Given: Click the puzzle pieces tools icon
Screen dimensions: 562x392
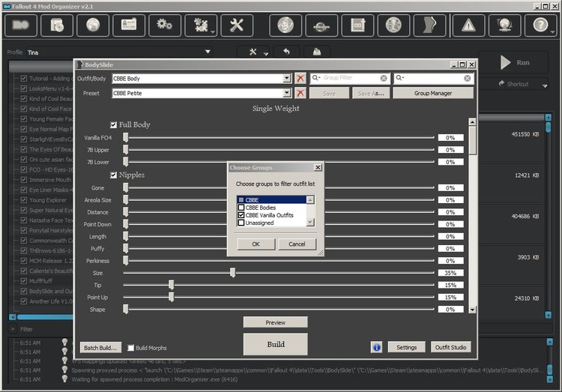Looking at the screenshot, I should [199, 25].
